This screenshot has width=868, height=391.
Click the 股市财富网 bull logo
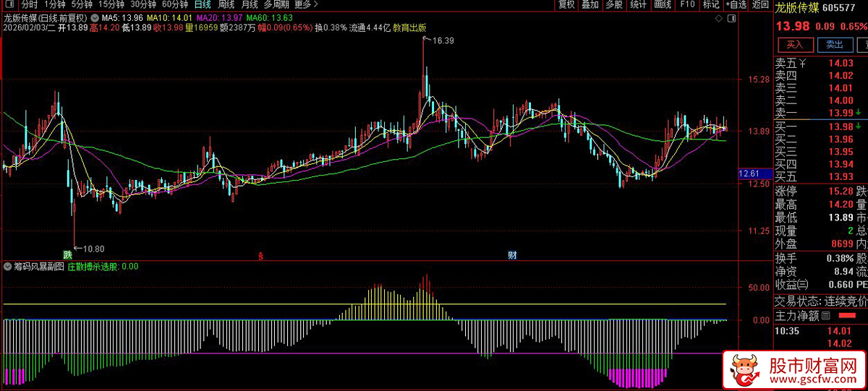pos(744,371)
